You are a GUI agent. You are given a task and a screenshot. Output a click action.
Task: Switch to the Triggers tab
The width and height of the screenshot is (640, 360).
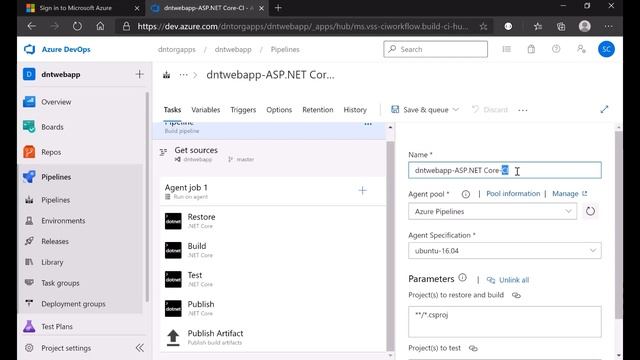pyautogui.click(x=243, y=110)
